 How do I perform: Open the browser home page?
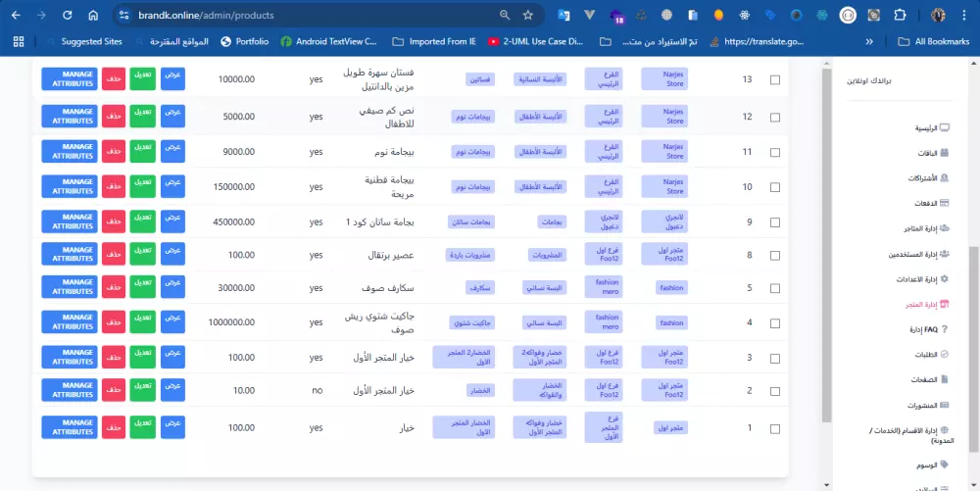[93, 15]
